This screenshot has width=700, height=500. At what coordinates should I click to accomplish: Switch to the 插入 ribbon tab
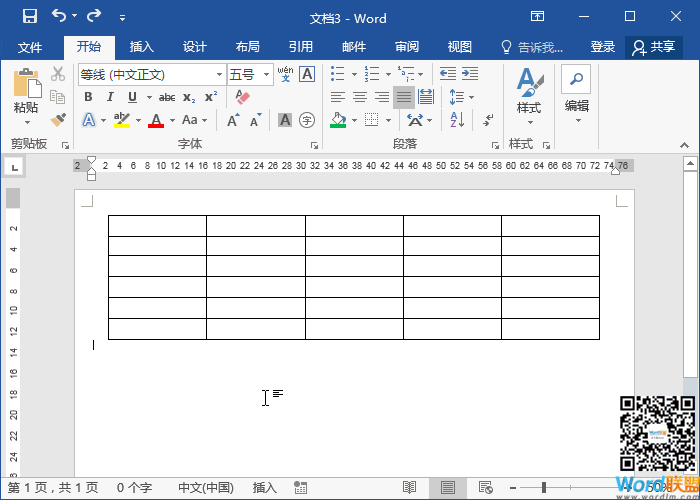(142, 47)
